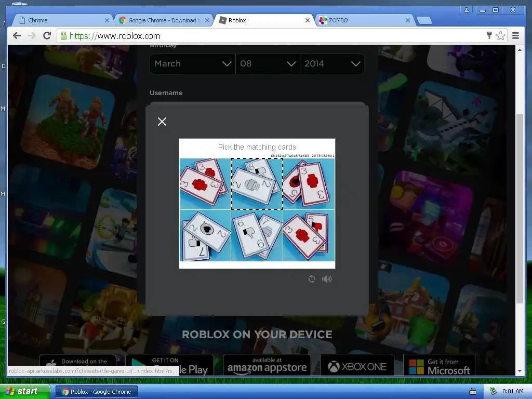Open the App Store download badge
532x399 pixels.
pyautogui.click(x=78, y=365)
